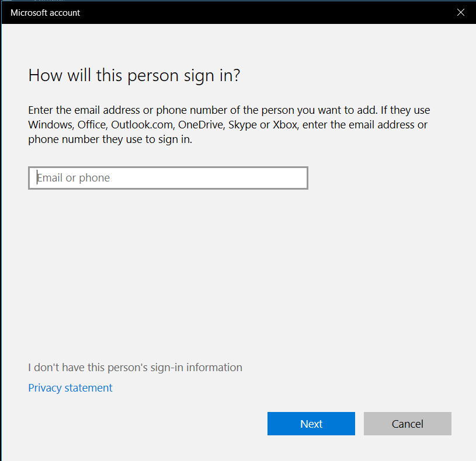Screen dimensions: 476x461
Task: Click the "How will this person sign in?" heading
Action: tap(134, 75)
